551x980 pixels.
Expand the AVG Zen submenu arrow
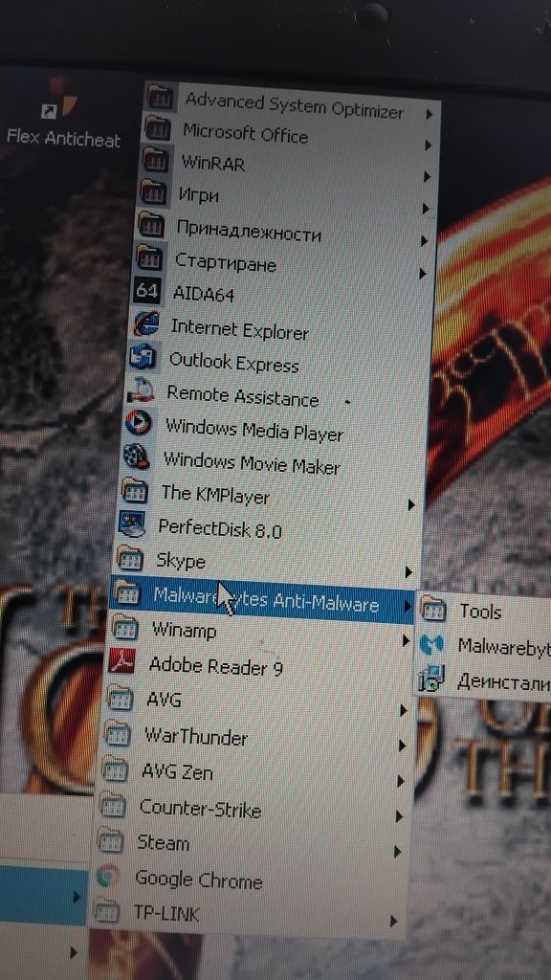pyautogui.click(x=401, y=781)
